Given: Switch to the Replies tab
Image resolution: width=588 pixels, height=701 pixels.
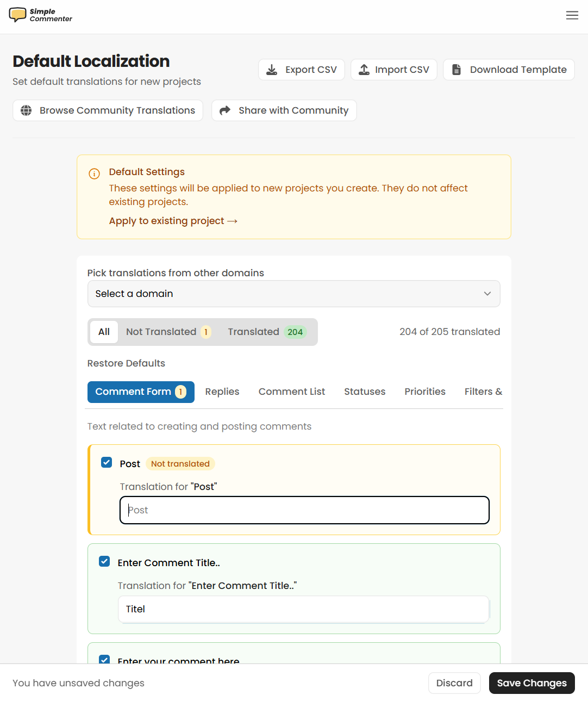Looking at the screenshot, I should click(x=222, y=392).
